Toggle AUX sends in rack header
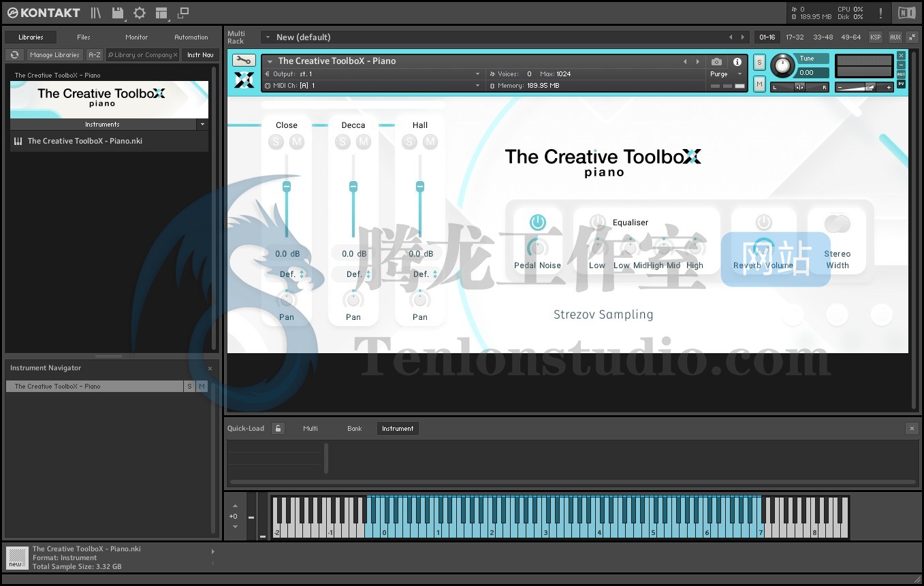Viewport: 924px width, 586px height. 895,37
